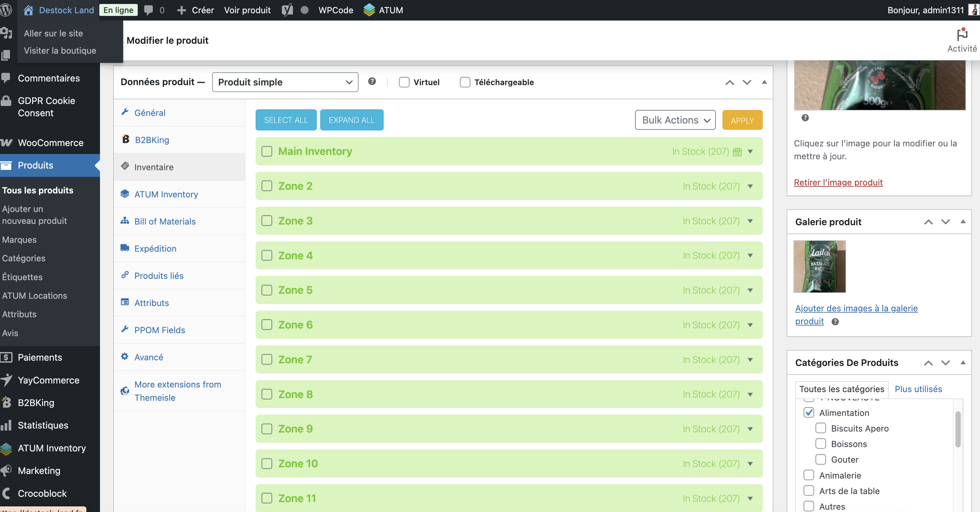Click the Main Inventory calendar grid icon
980x512 pixels.
coord(737,152)
